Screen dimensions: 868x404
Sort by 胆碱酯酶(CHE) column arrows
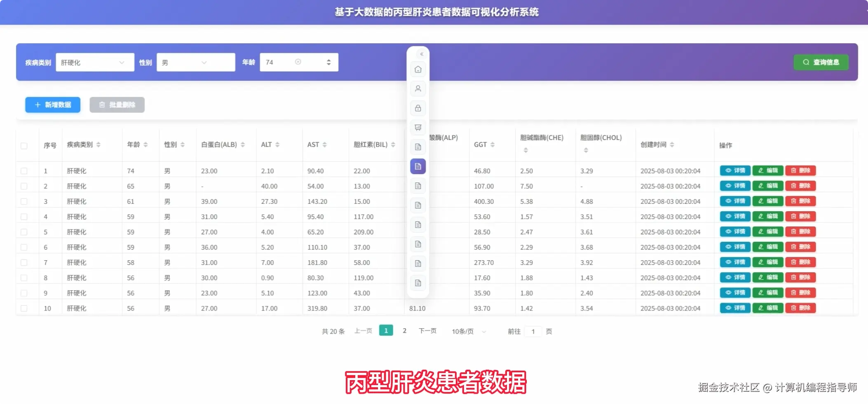(x=525, y=150)
